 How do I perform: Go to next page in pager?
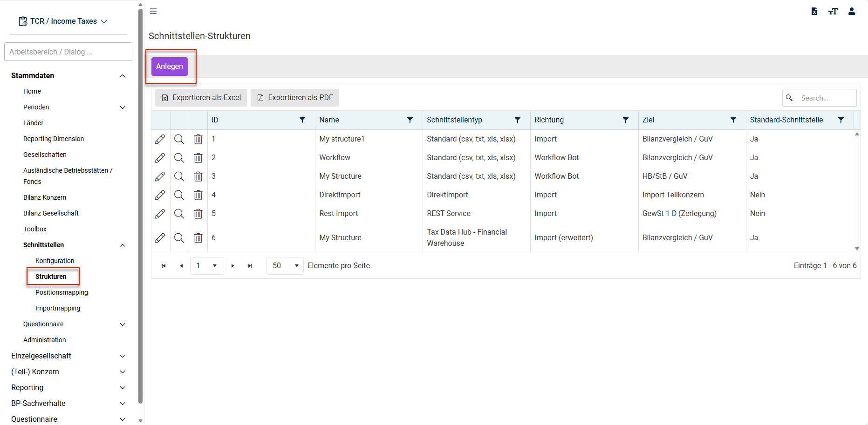(x=233, y=266)
